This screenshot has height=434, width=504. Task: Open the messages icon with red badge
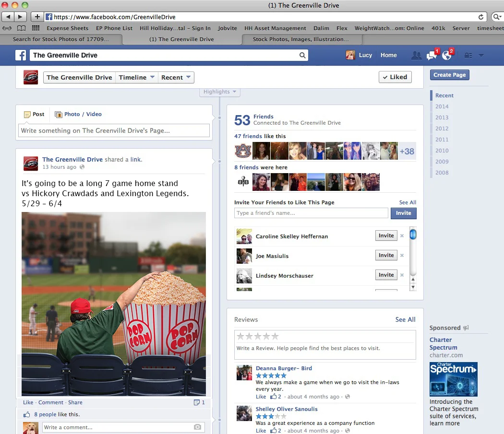(x=432, y=55)
